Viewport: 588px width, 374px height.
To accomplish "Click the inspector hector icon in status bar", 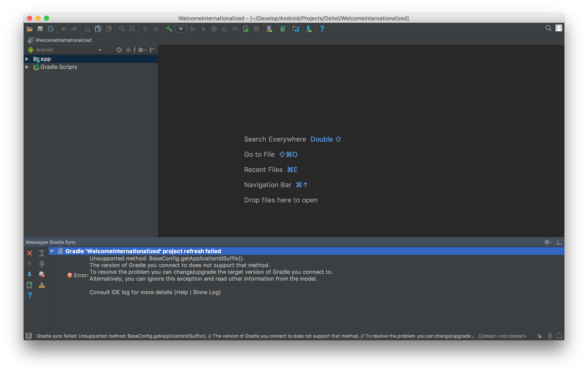I will pos(550,336).
